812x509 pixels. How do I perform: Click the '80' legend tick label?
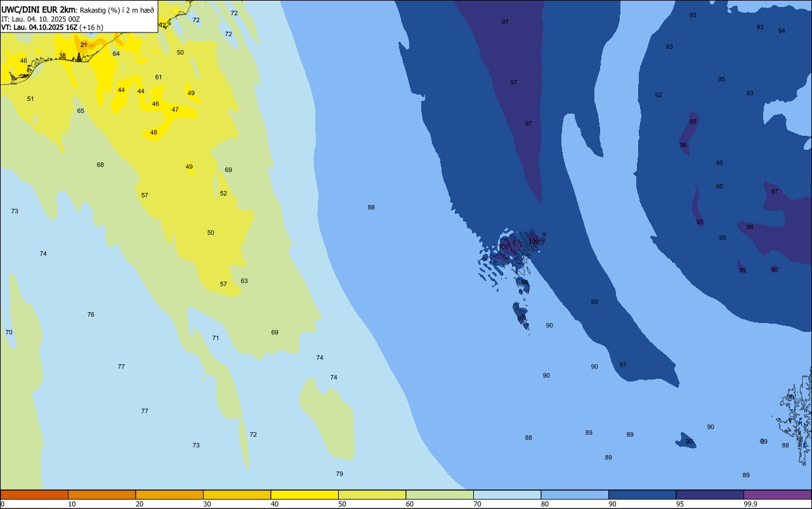(x=545, y=504)
